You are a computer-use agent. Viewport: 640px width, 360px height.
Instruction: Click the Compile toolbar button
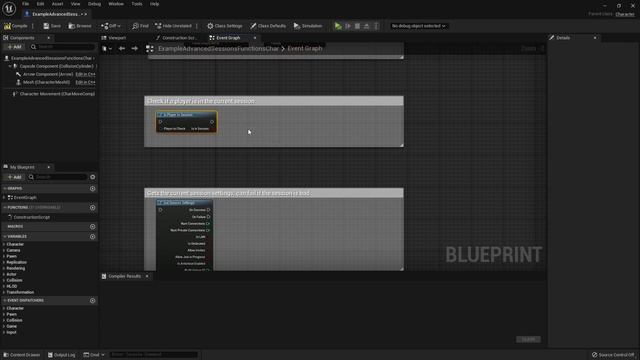pyautogui.click(x=16, y=26)
